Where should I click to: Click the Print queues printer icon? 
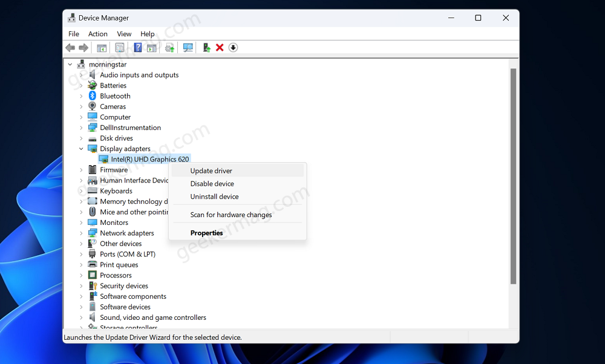click(92, 264)
